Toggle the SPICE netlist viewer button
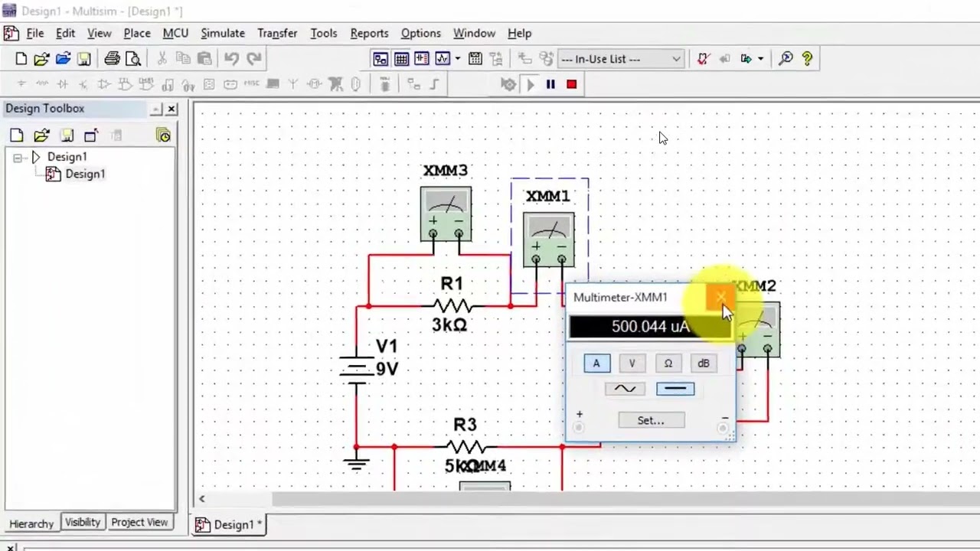The image size is (980, 551). click(422, 58)
